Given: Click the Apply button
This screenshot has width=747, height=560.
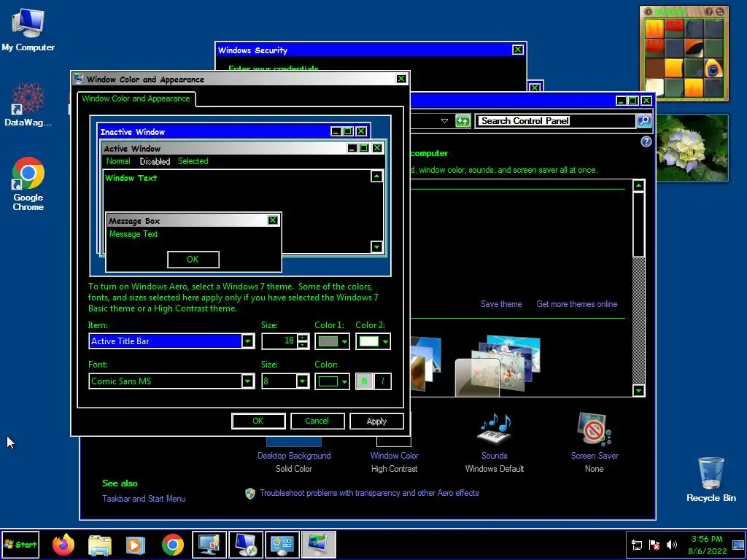Looking at the screenshot, I should tap(377, 421).
